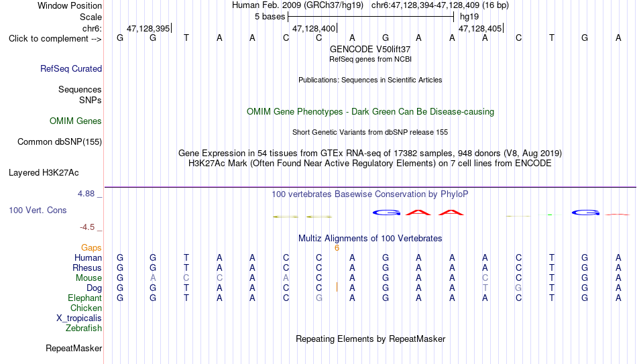The image size is (637, 364).
Task: Click 'Repeating Elements by RepeatMasker' title
Action: pyautogui.click(x=370, y=339)
